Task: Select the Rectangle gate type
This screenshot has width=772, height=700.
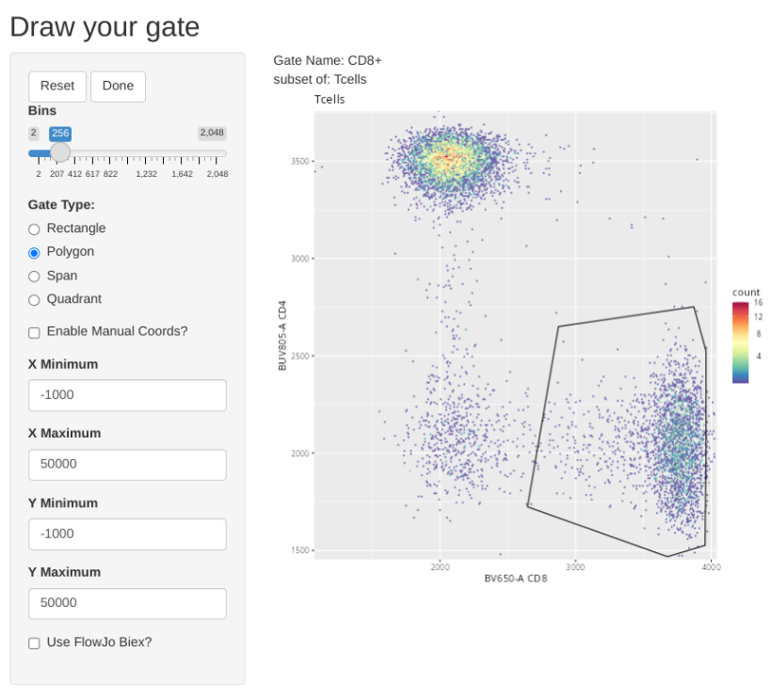Action: pos(35,229)
